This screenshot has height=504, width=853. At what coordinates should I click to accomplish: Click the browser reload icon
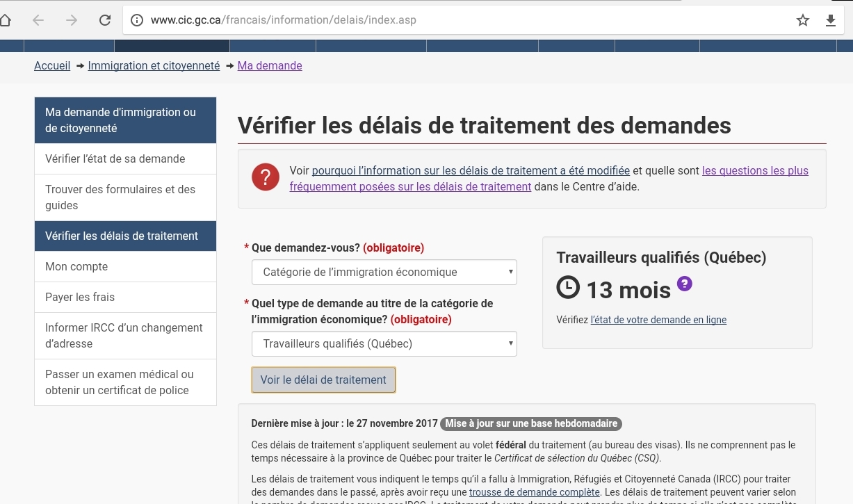tap(105, 20)
